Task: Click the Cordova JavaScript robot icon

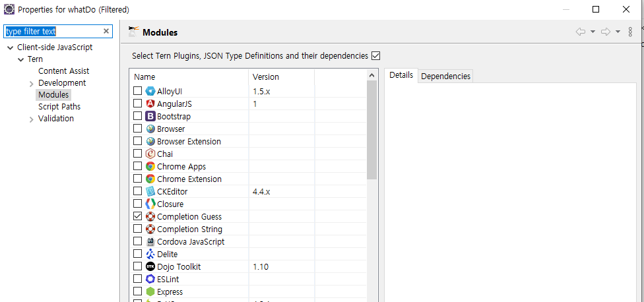Action: (x=150, y=242)
